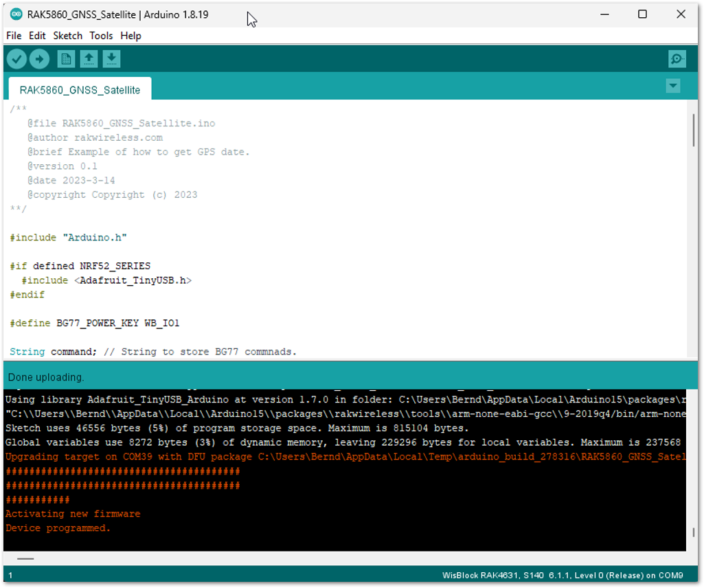Click the 'Upgrading target on COM39' console line
Screen dimensions: 704x588
[345, 457]
